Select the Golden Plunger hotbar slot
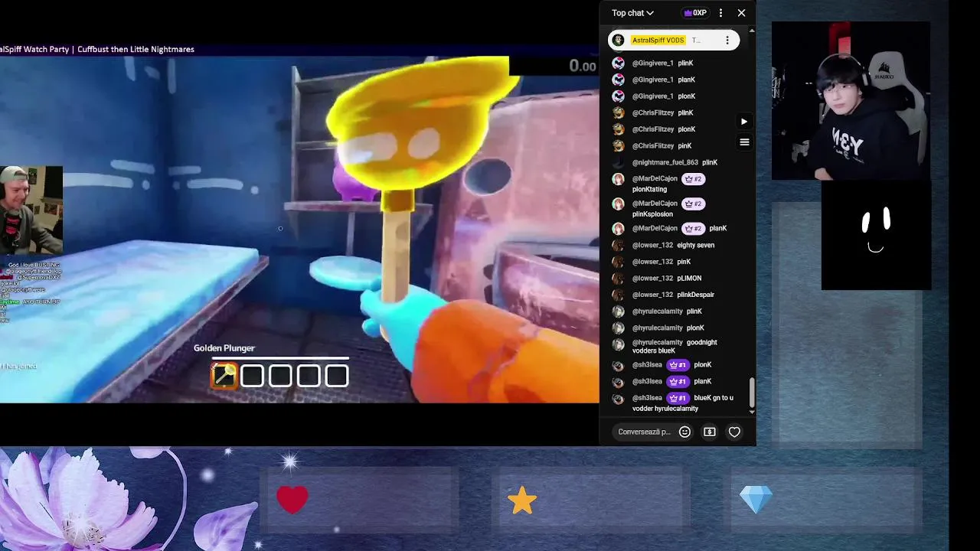The height and width of the screenshot is (551, 980). 224,376
